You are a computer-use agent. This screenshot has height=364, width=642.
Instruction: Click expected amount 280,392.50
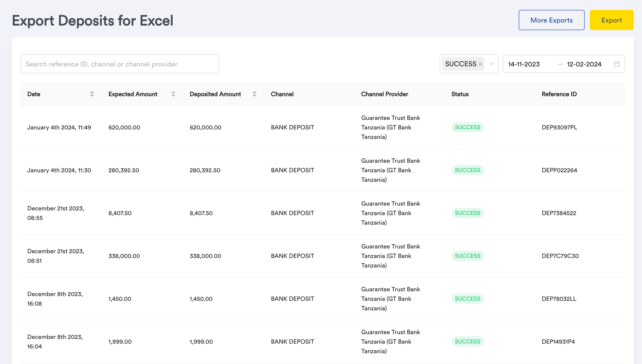124,170
